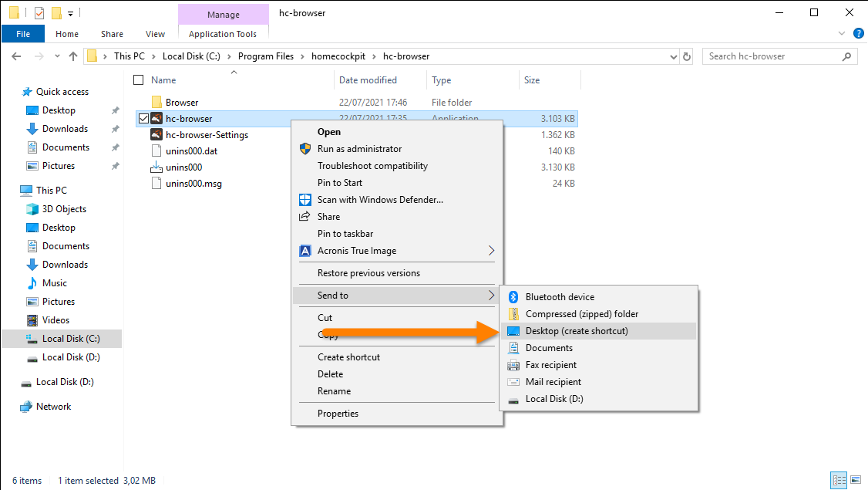Switch to large icons view

coord(856,480)
